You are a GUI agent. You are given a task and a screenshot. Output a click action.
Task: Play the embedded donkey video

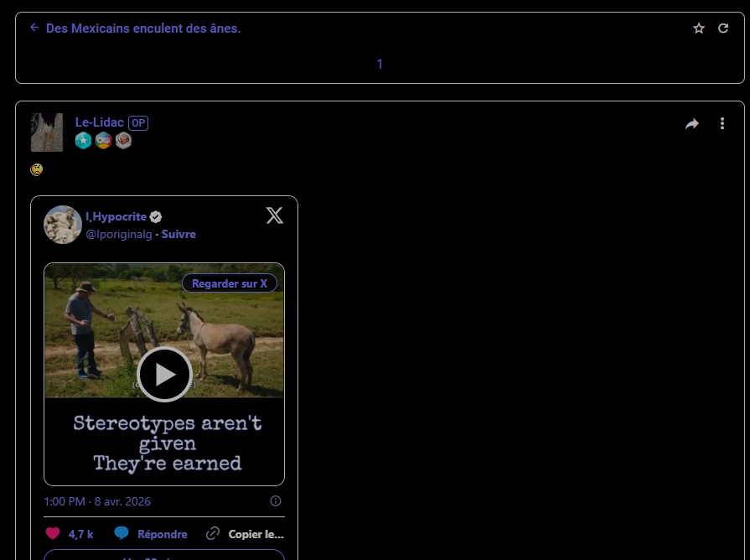(x=164, y=374)
